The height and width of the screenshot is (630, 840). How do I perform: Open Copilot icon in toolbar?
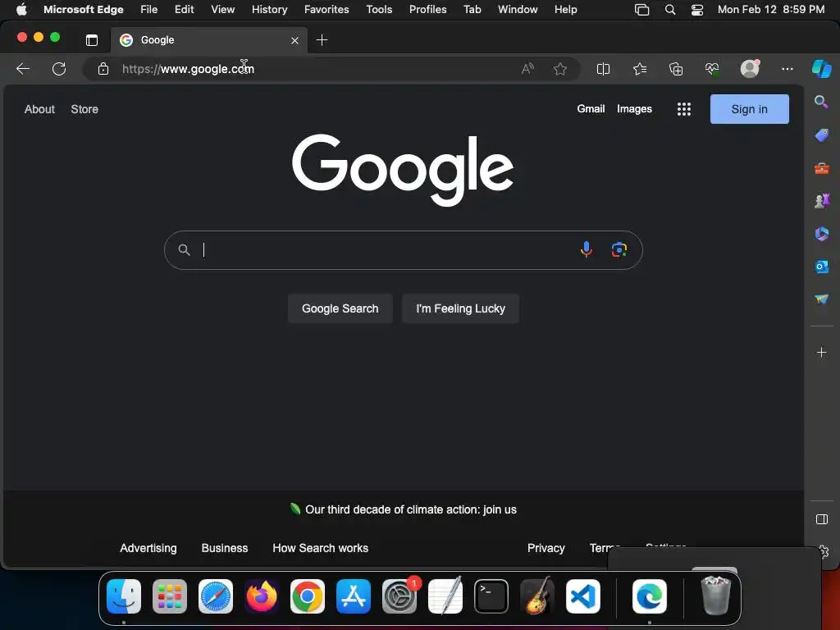tap(821, 69)
